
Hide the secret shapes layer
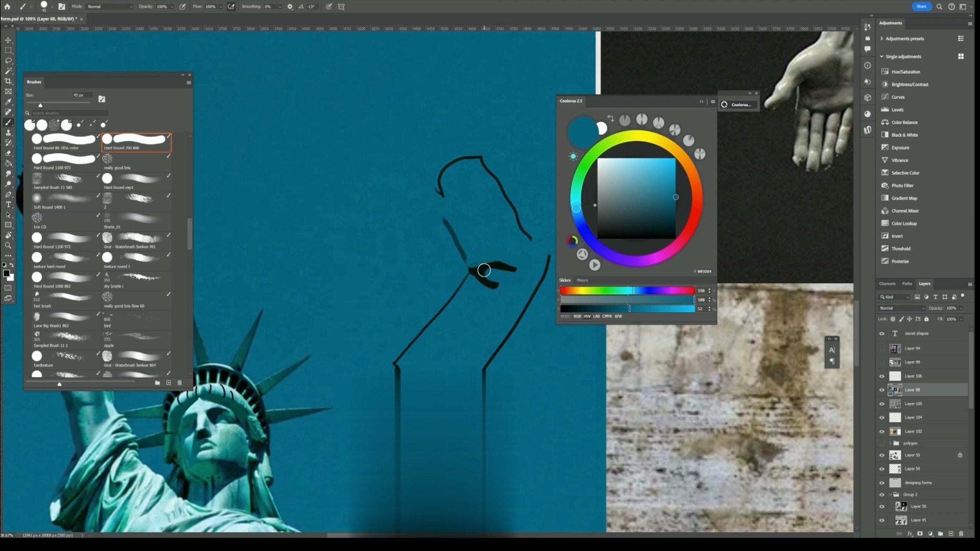point(881,334)
